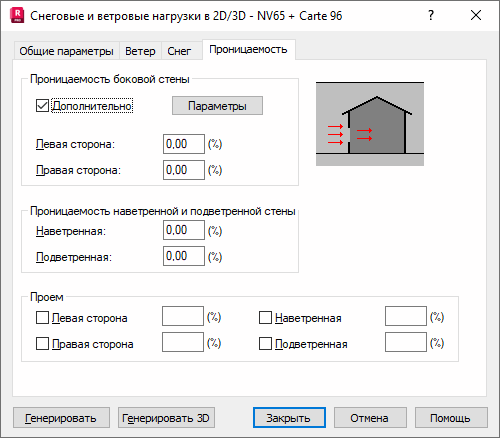This screenshot has width=500, height=438.
Task: Open Помощь help button
Action: pos(451,418)
